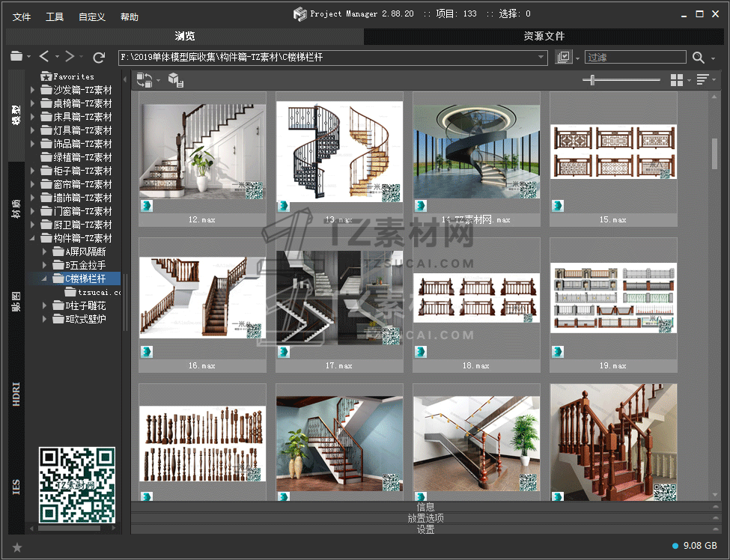Click the favorites star icon in status bar
The image size is (730, 560).
[17, 547]
